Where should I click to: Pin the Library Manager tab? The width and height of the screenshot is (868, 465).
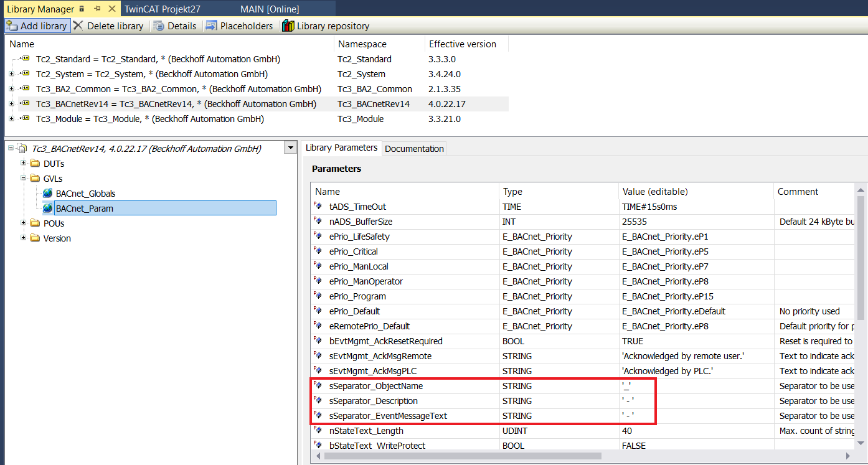[97, 9]
